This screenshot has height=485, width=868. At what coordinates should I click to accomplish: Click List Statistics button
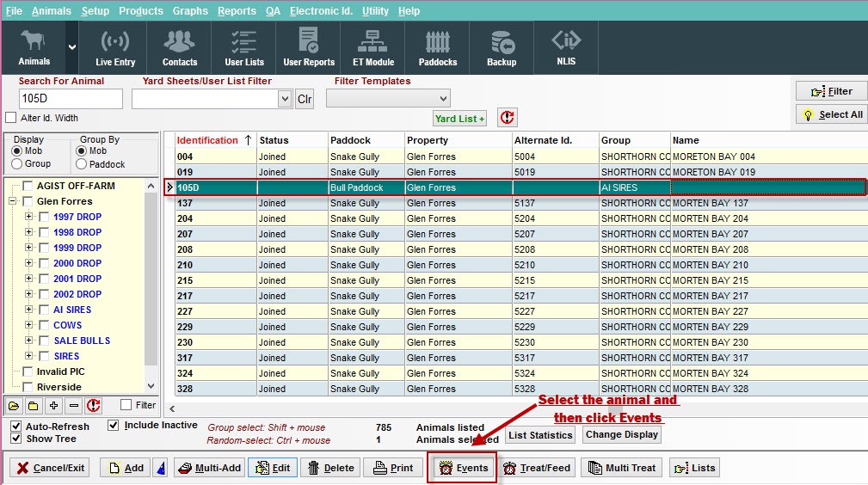coord(540,435)
